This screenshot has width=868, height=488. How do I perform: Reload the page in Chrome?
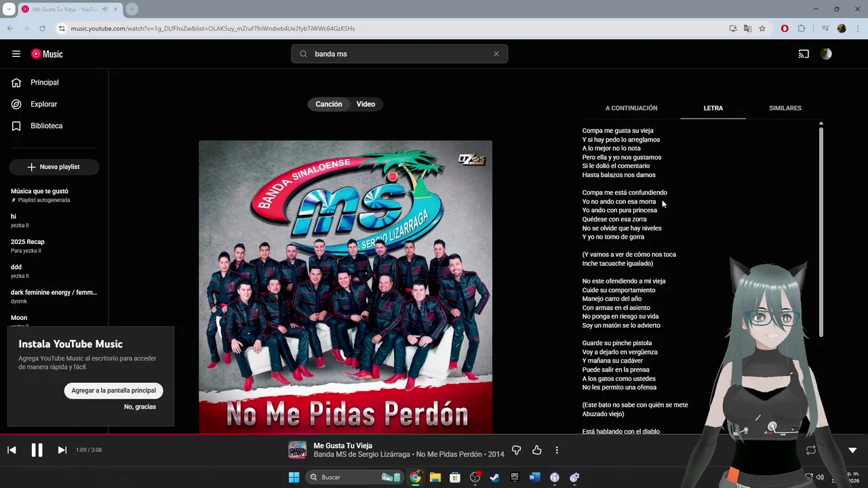tap(42, 28)
